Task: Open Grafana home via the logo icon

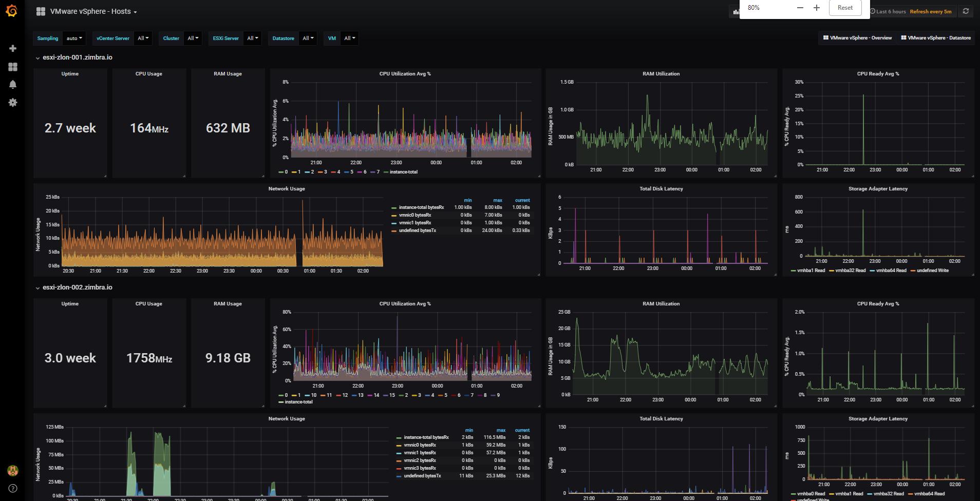Action: click(x=11, y=11)
